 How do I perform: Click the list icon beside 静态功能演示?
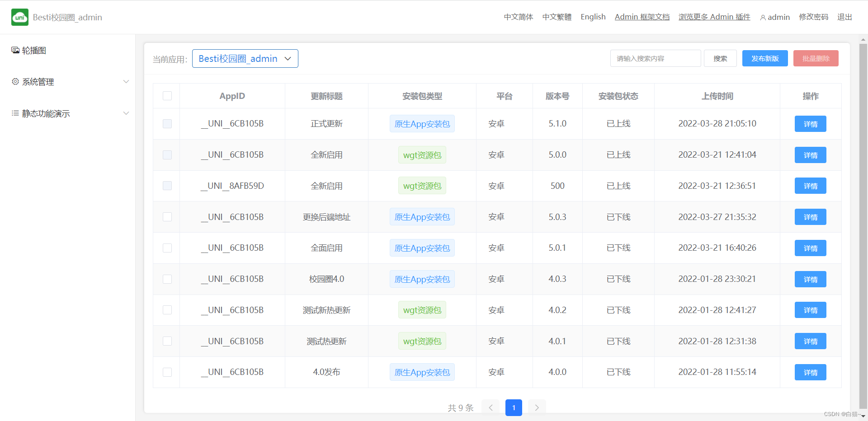15,113
